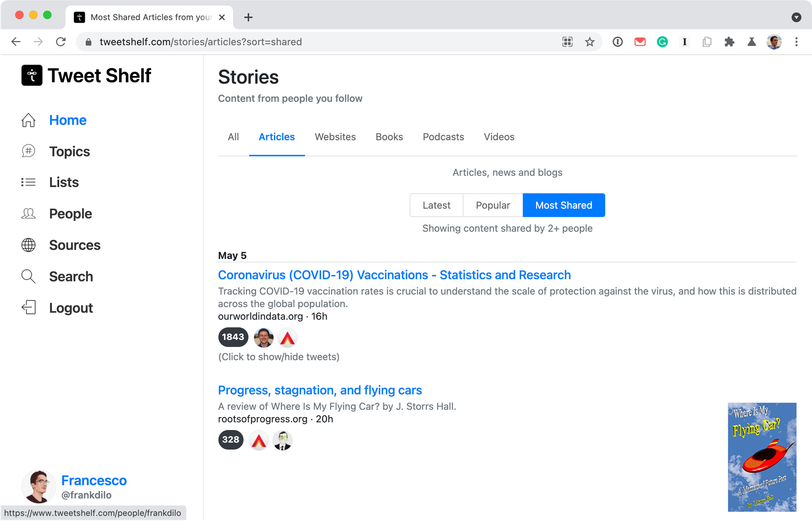Switch to the All stories tab
This screenshot has width=812, height=521.
tap(233, 137)
